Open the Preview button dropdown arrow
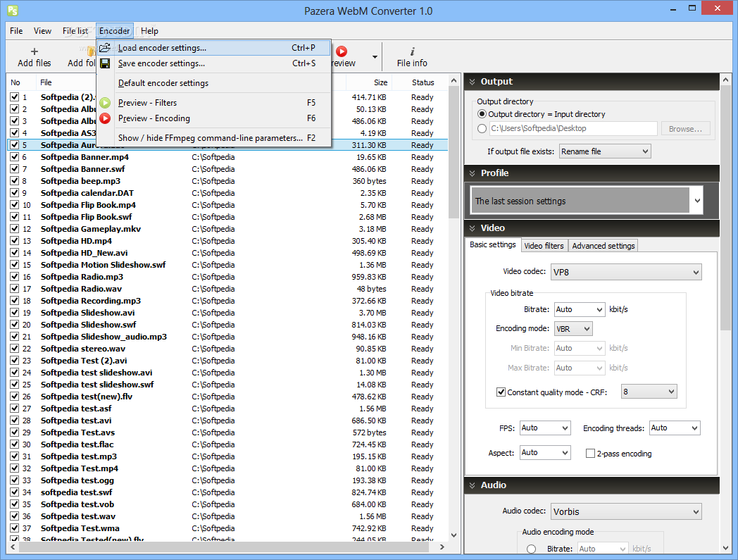This screenshot has height=560, width=738. [375, 57]
